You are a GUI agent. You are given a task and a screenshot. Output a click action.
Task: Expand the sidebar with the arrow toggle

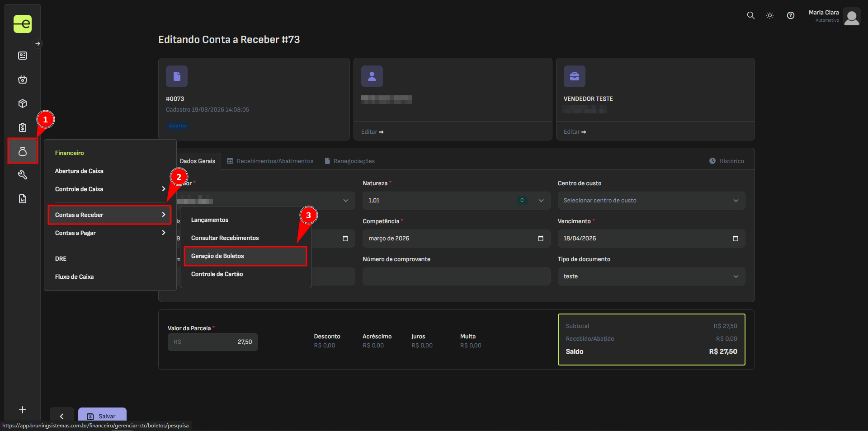[x=38, y=44]
